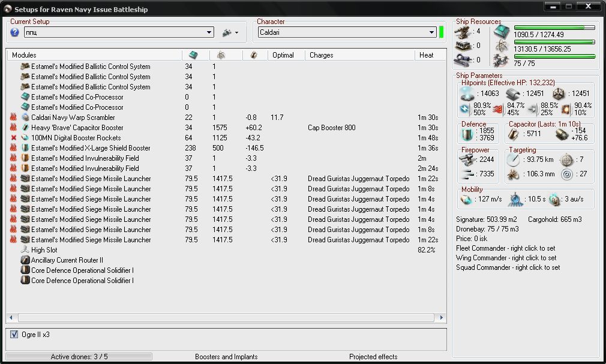Open the Projected effects tab

pos(373,357)
